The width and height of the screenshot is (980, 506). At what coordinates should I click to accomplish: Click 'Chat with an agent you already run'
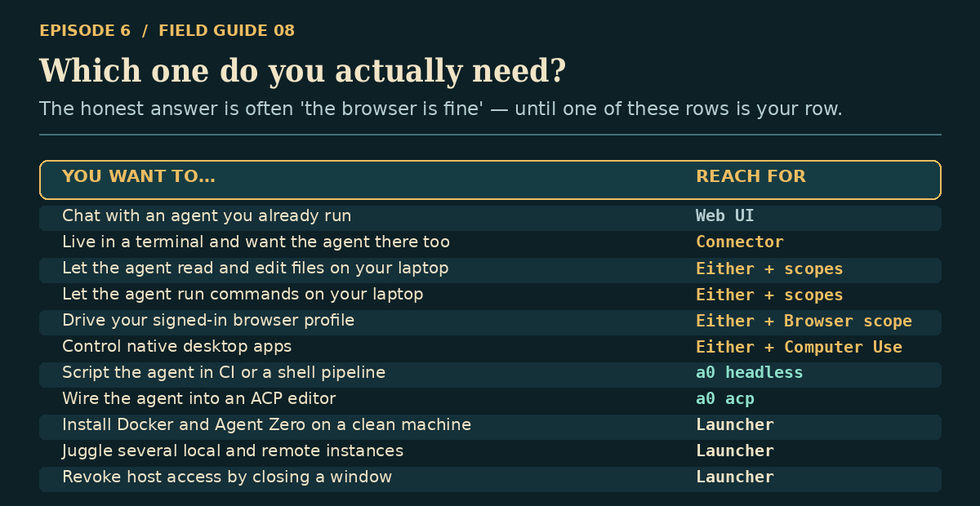click(x=207, y=216)
